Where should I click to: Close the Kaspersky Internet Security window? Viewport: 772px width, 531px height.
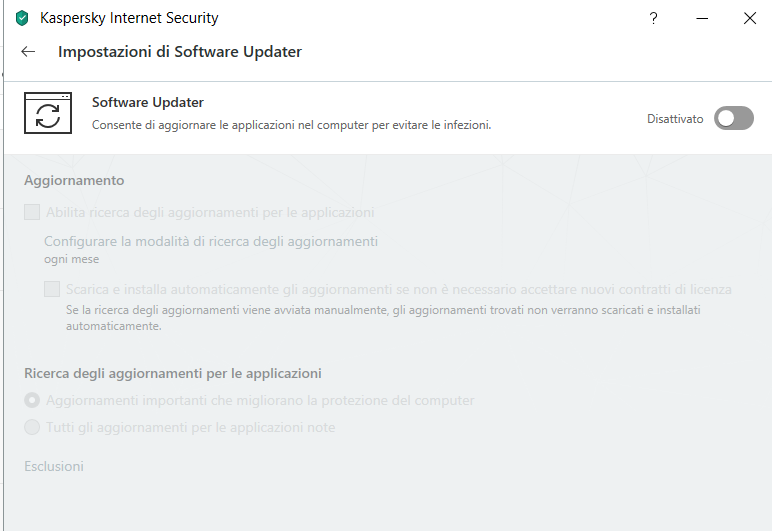(x=749, y=18)
